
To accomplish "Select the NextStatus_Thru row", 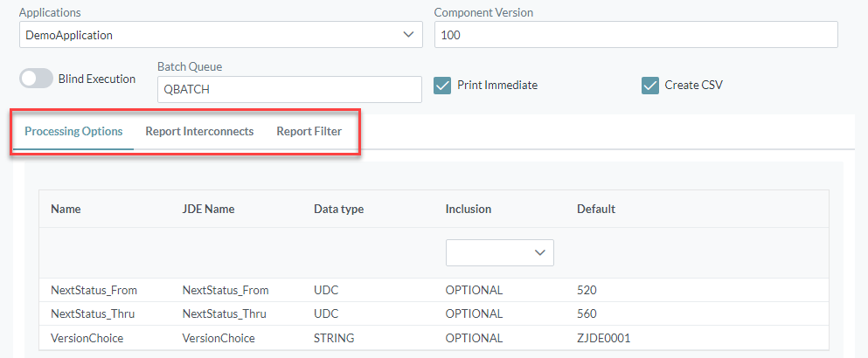I will [94, 313].
